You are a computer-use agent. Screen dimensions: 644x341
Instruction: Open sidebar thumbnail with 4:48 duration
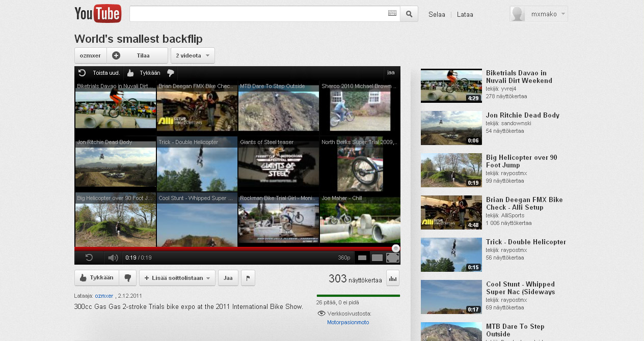point(451,212)
